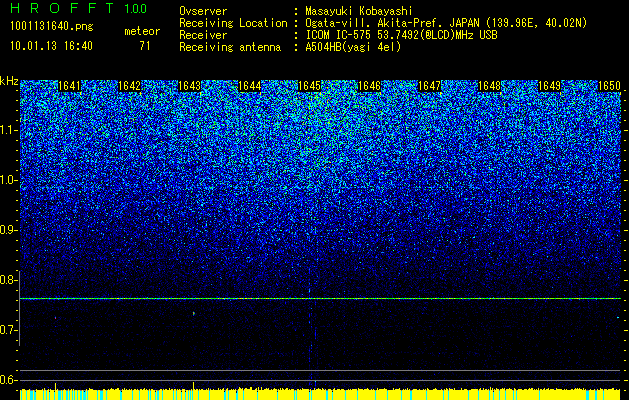
Task: Click the red meteor echo dot below 1641
Action: tap(55, 318)
